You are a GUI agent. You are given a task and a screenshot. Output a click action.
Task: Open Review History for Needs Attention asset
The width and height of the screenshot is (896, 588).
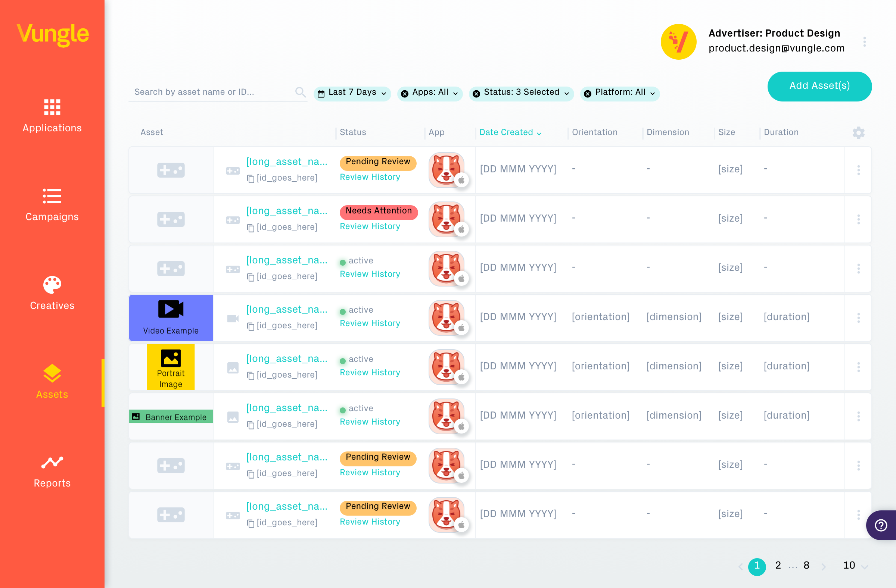[x=370, y=226]
